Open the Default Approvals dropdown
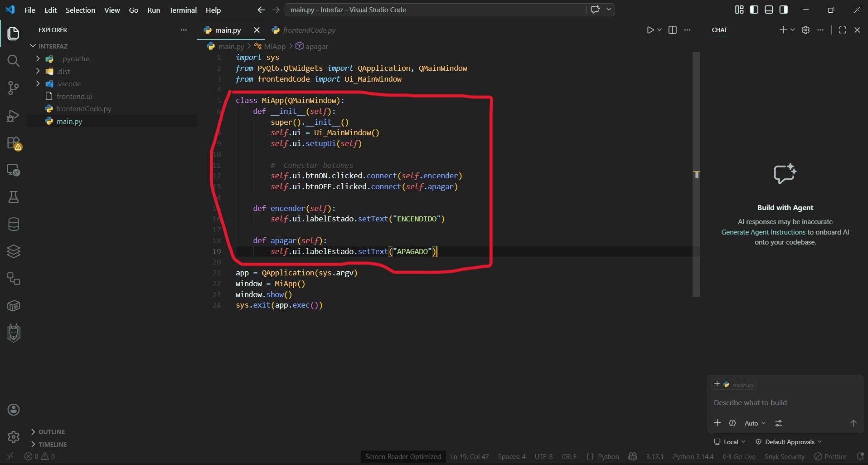This screenshot has height=465, width=868. 789,442
